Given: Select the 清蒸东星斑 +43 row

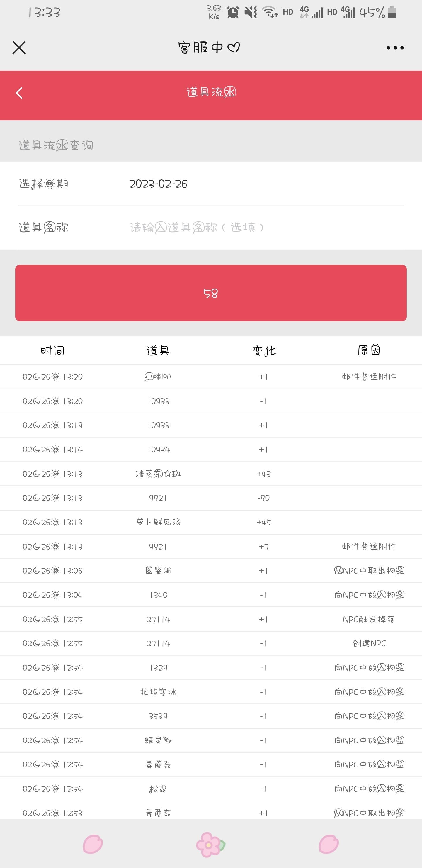Looking at the screenshot, I should 211,474.
